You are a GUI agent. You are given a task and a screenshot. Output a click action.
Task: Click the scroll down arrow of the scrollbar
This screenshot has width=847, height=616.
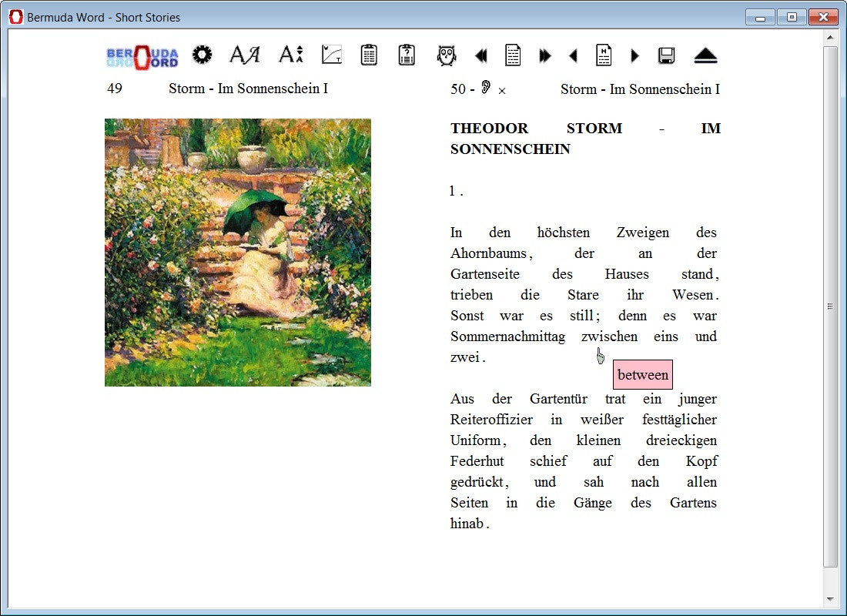[x=830, y=599]
